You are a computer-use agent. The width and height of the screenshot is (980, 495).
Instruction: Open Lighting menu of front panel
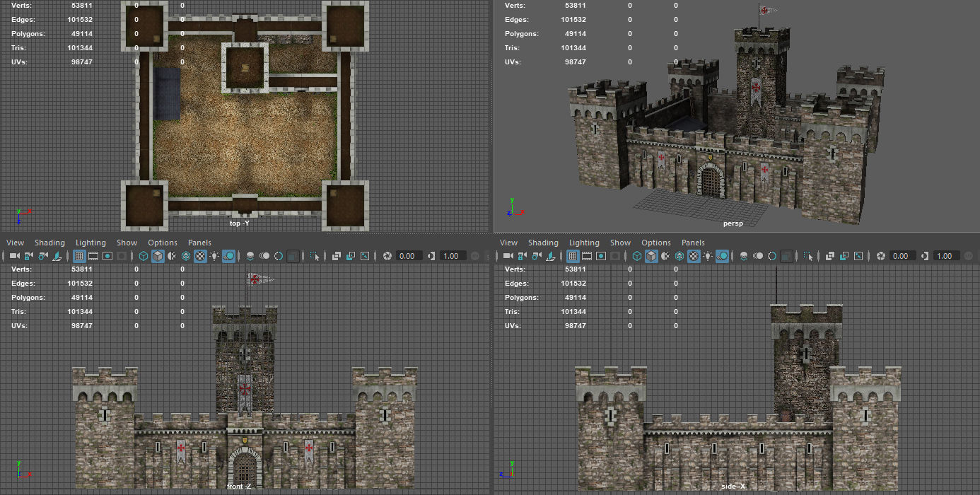[x=91, y=243]
